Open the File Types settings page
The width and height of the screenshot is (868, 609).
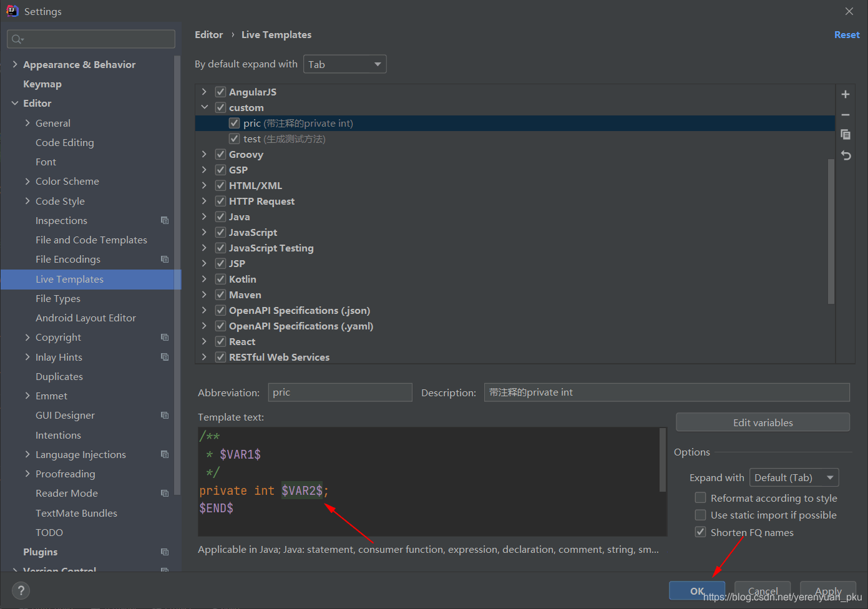tap(58, 298)
